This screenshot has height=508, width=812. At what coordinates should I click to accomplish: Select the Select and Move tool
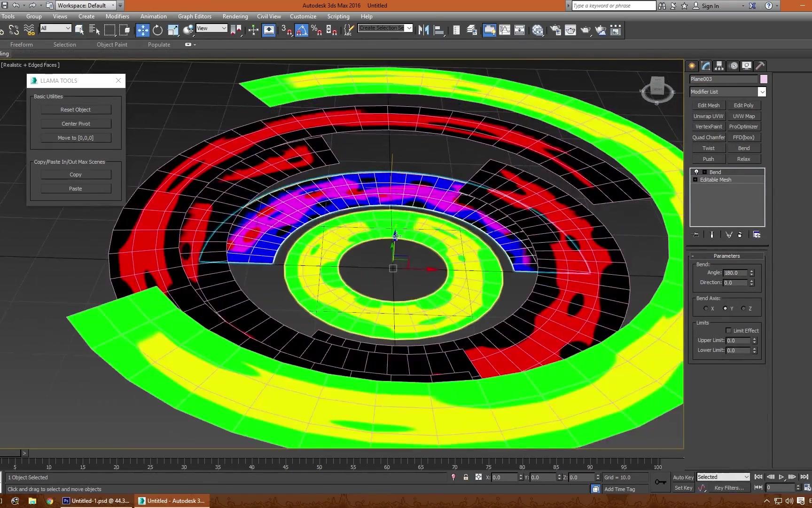click(x=143, y=30)
